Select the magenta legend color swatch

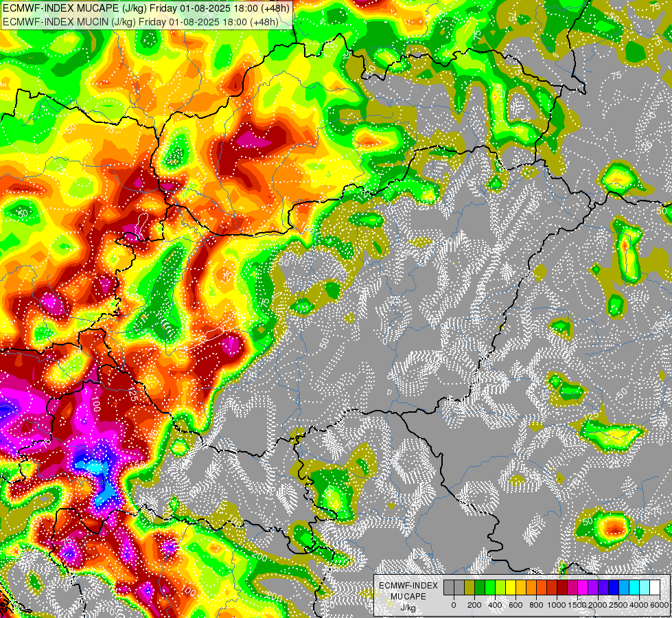(x=583, y=588)
